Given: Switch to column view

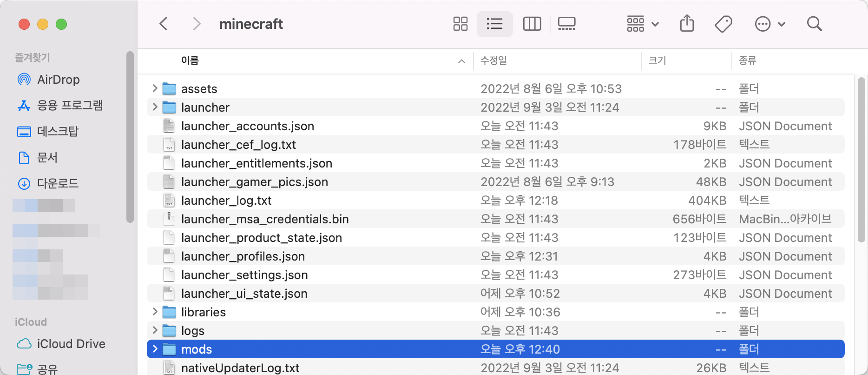Looking at the screenshot, I should tap(532, 24).
